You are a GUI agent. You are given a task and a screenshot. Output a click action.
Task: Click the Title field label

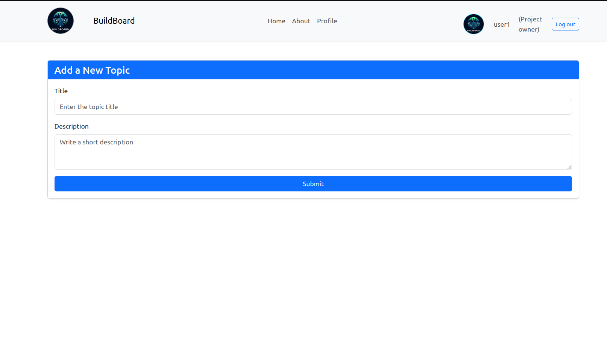61,91
